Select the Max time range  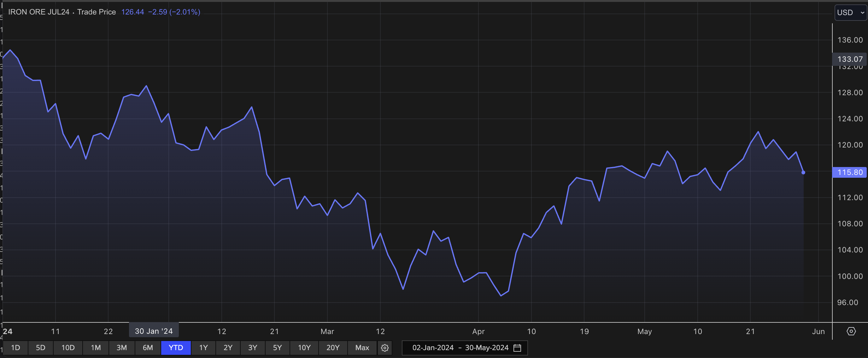[362, 348]
